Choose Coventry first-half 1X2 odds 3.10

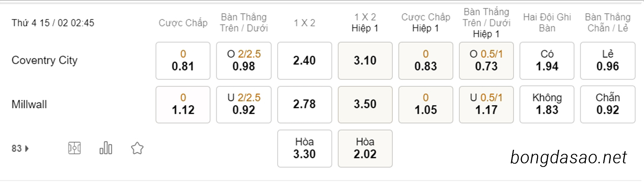(x=365, y=61)
